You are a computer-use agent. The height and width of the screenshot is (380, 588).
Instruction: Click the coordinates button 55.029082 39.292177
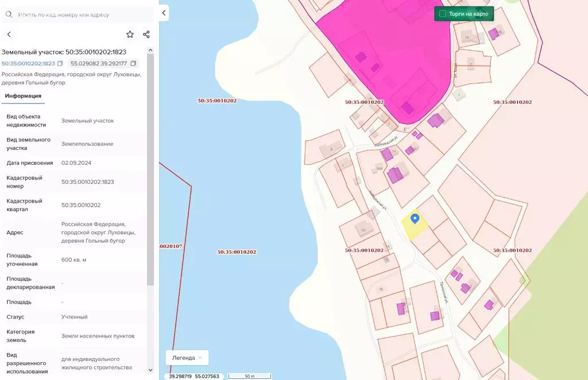click(98, 63)
